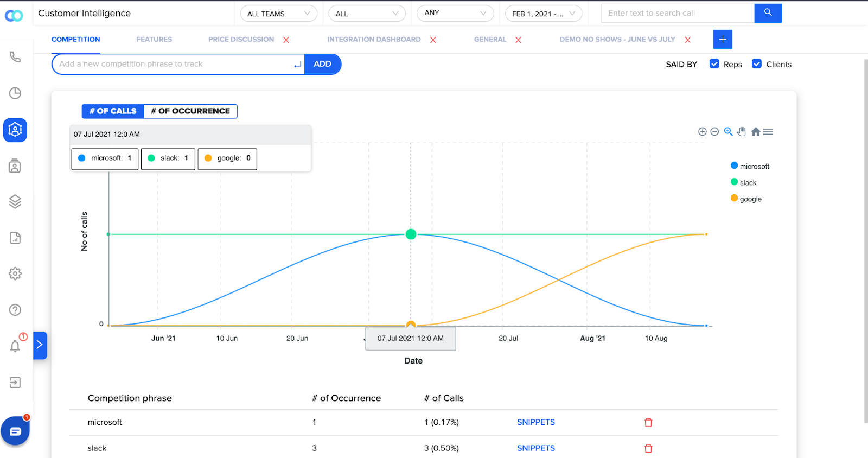The height and width of the screenshot is (458, 868).
Task: Click the competition phrase input field
Action: pos(178,64)
